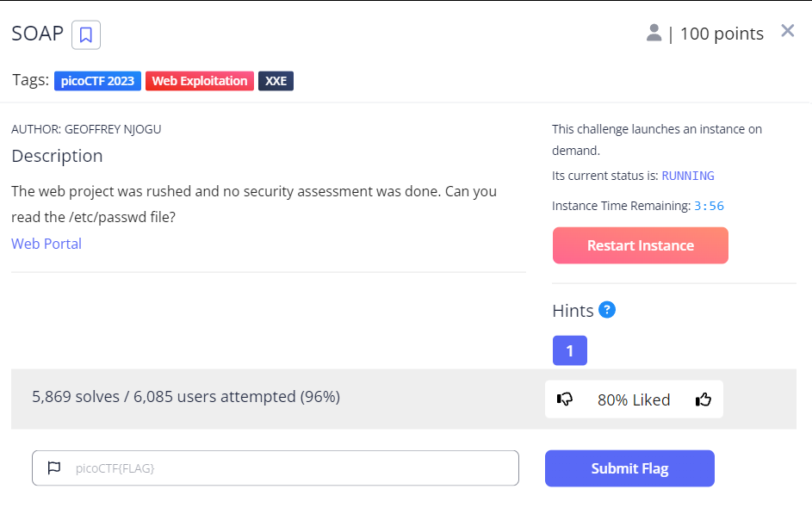
Task: Open the Restart Instance button
Action: click(x=640, y=245)
